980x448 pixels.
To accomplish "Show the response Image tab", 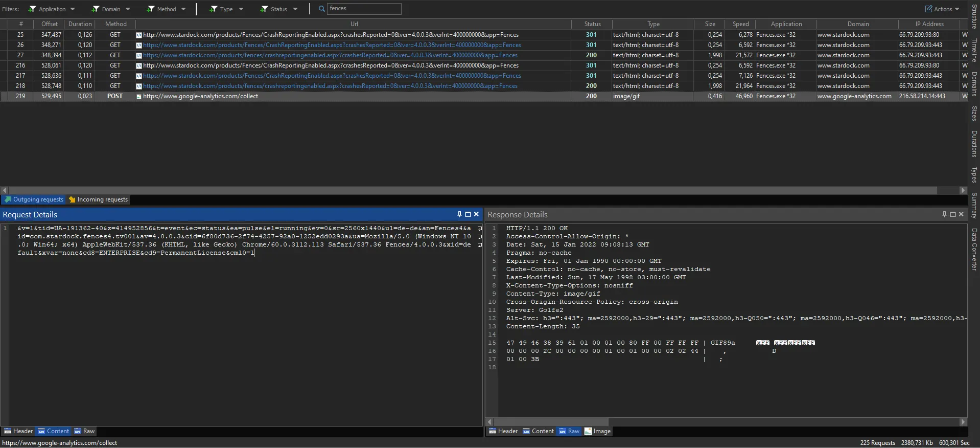I will (598, 431).
